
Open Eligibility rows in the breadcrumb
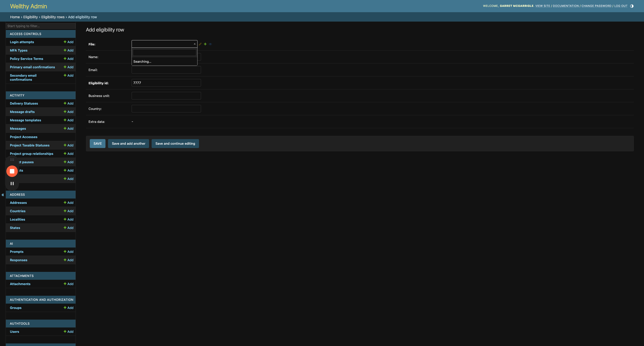point(53,17)
